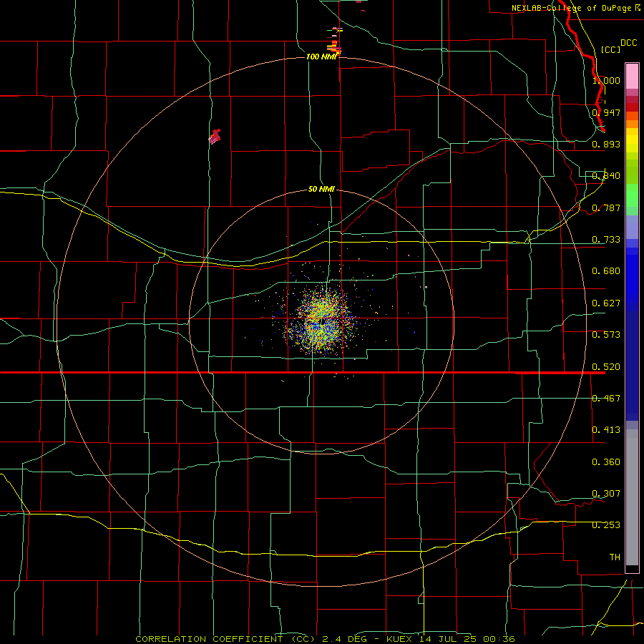The image size is (644, 644).
Task: Pick the gray color bar segment
Action: [x=632, y=497]
